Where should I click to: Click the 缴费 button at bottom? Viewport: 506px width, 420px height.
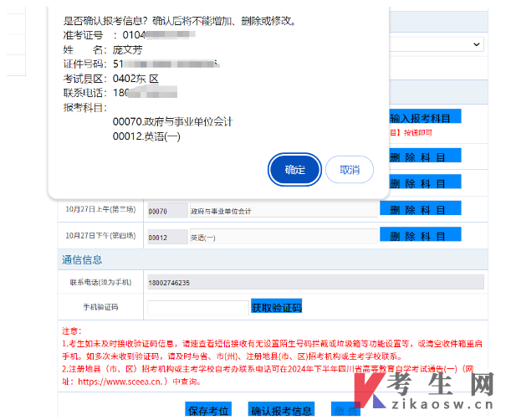[345, 410]
